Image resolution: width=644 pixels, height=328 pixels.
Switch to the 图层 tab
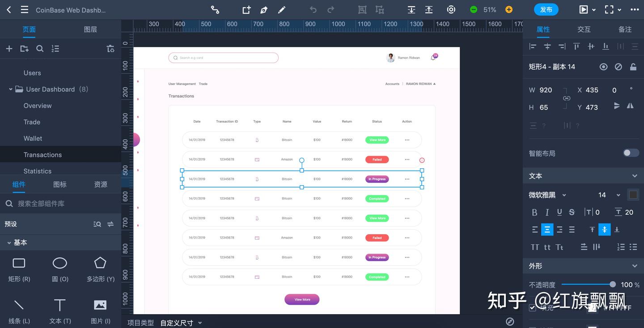point(90,30)
